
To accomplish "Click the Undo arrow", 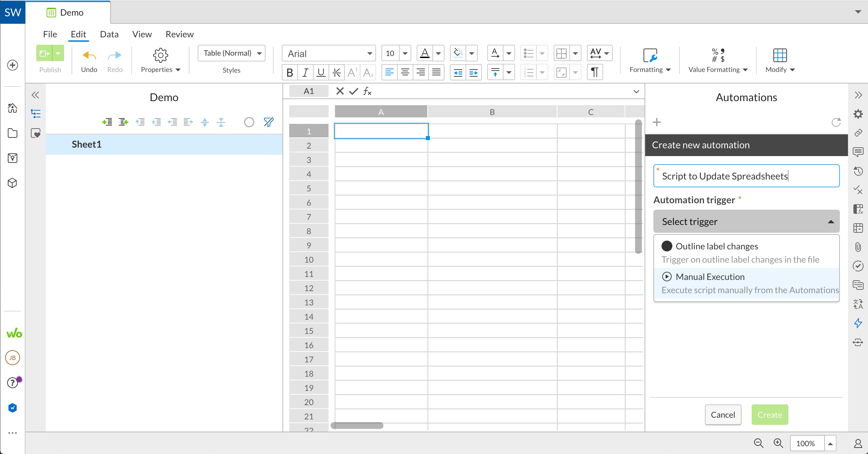I will 89,55.
